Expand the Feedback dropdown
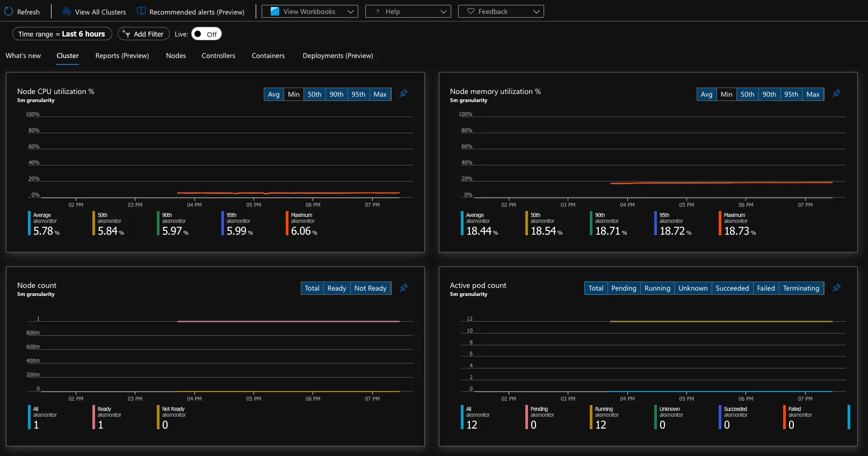The width and height of the screenshot is (868, 456). point(501,11)
